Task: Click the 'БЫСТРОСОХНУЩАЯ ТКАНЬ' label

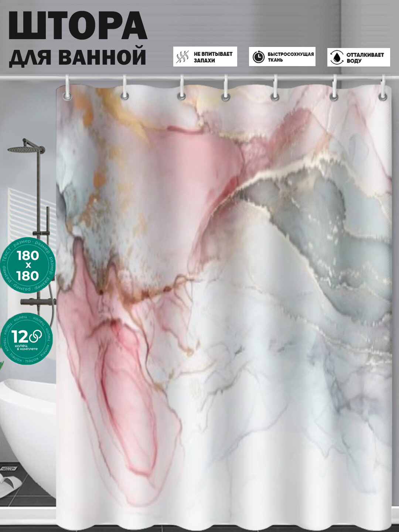Action: [291, 57]
